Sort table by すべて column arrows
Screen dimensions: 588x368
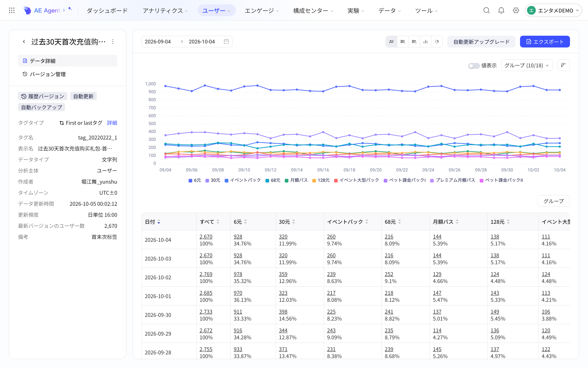[218, 222]
